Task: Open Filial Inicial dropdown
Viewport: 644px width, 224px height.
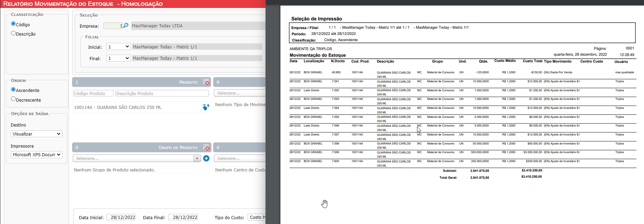Action: [x=118, y=47]
